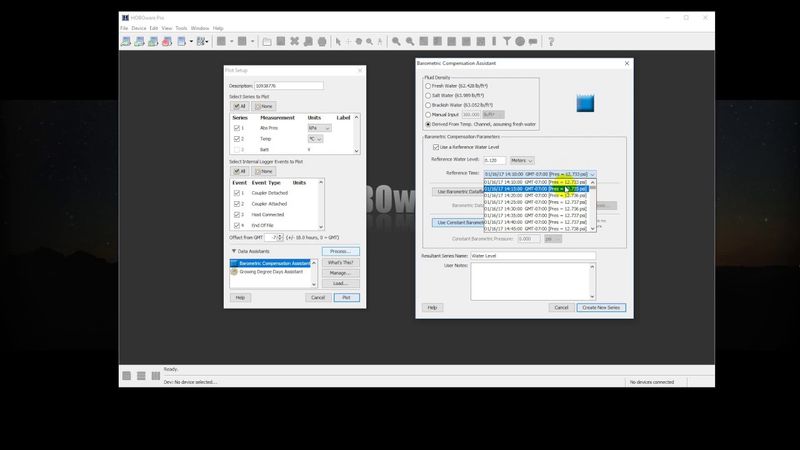Choose the 14:30:00 reference time entry
Viewport: 800px width, 450px height.
(535, 209)
